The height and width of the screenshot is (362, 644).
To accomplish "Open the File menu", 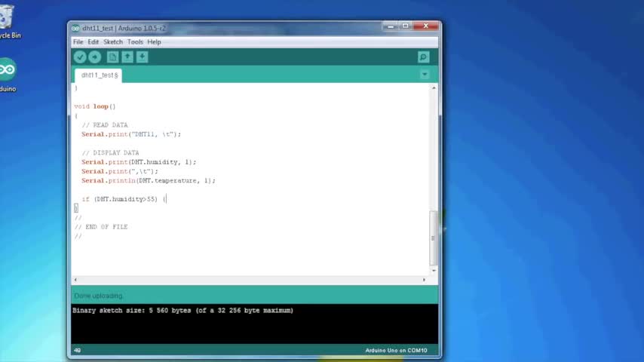I will [78, 42].
